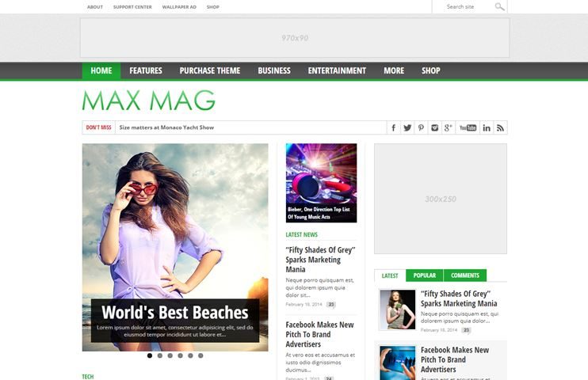This screenshot has height=380, width=588.
Task: Open Facebook Makes New Pitch in sidebar list
Action: coord(455,359)
